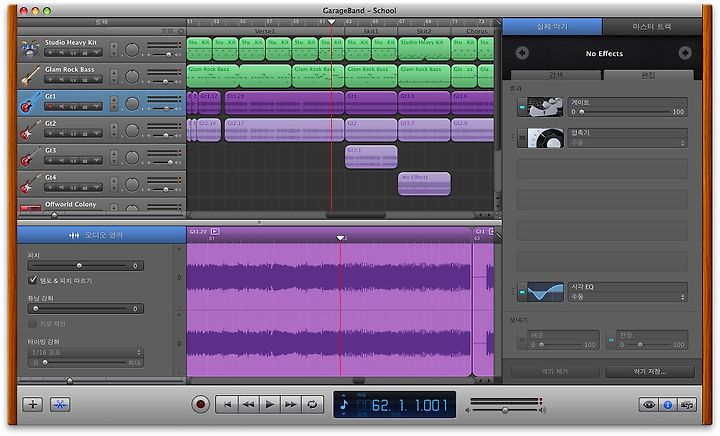Toggle the cycle region button
The height and width of the screenshot is (436, 720).
pos(312,404)
